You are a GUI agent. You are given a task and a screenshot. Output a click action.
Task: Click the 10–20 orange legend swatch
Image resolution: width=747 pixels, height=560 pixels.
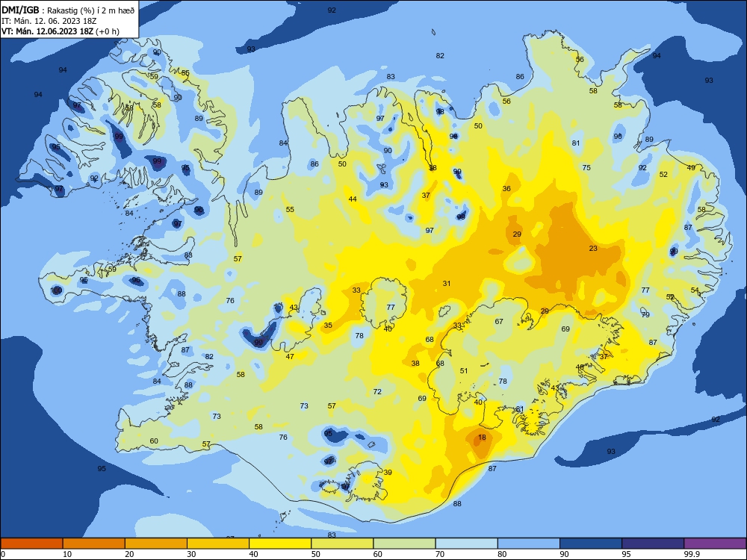(94, 544)
